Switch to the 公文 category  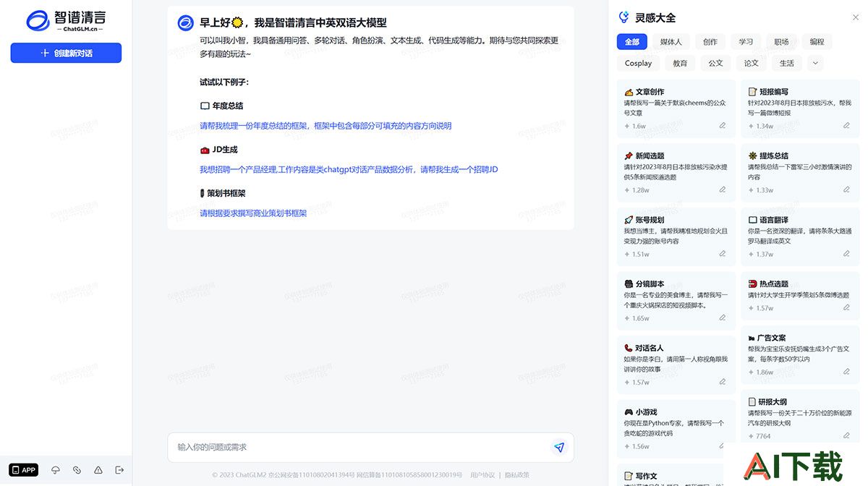pyautogui.click(x=715, y=63)
